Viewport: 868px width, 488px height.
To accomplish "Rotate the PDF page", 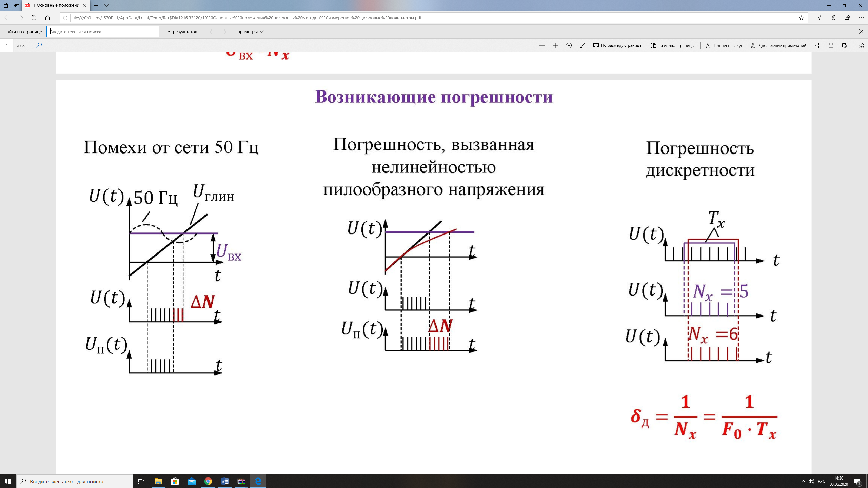I will (569, 45).
